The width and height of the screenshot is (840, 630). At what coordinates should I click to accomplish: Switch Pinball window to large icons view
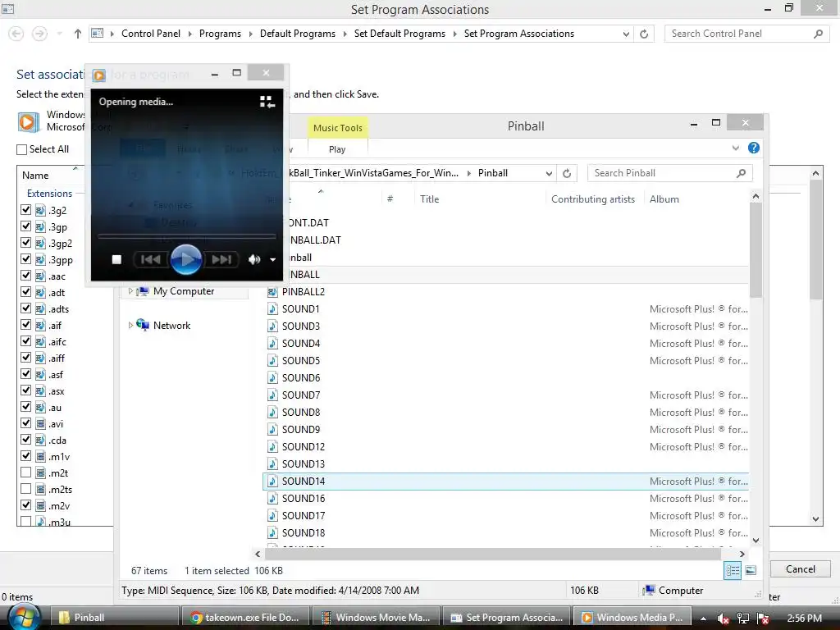point(751,571)
